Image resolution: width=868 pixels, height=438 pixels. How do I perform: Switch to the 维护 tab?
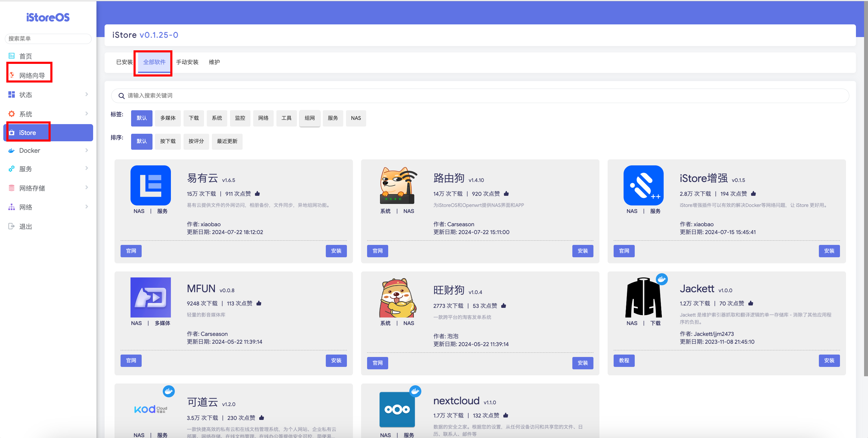(x=214, y=62)
